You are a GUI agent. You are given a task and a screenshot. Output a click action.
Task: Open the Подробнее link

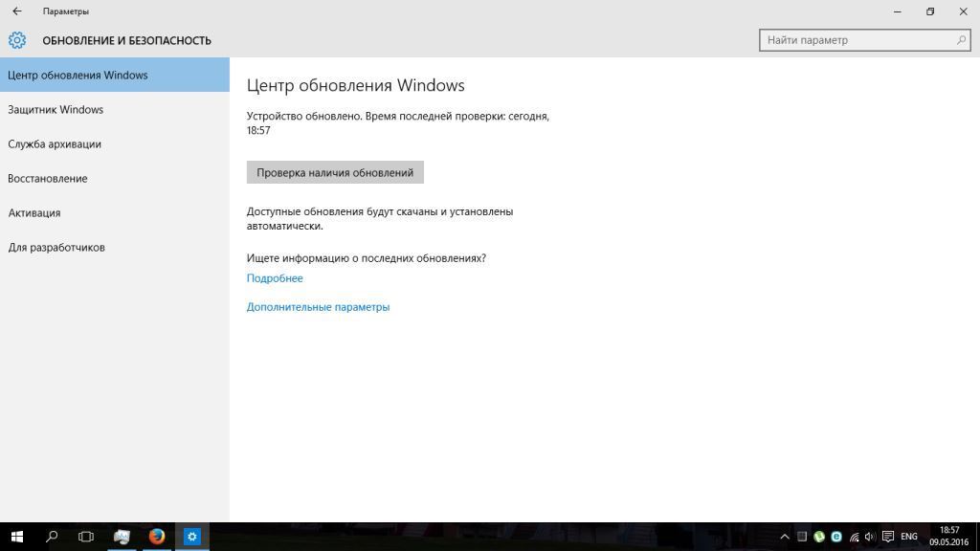[x=275, y=278]
